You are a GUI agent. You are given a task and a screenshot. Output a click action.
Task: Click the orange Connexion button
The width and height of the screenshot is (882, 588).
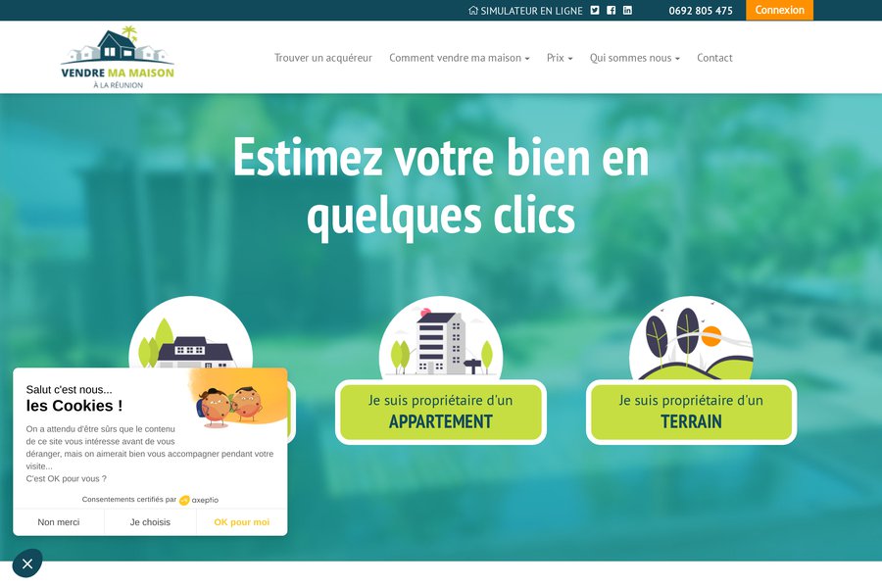[x=779, y=10]
